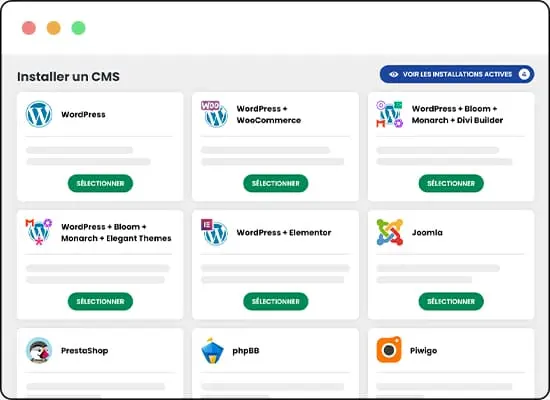
Task: Click the PrestaShop penguin logo
Action: point(39,350)
